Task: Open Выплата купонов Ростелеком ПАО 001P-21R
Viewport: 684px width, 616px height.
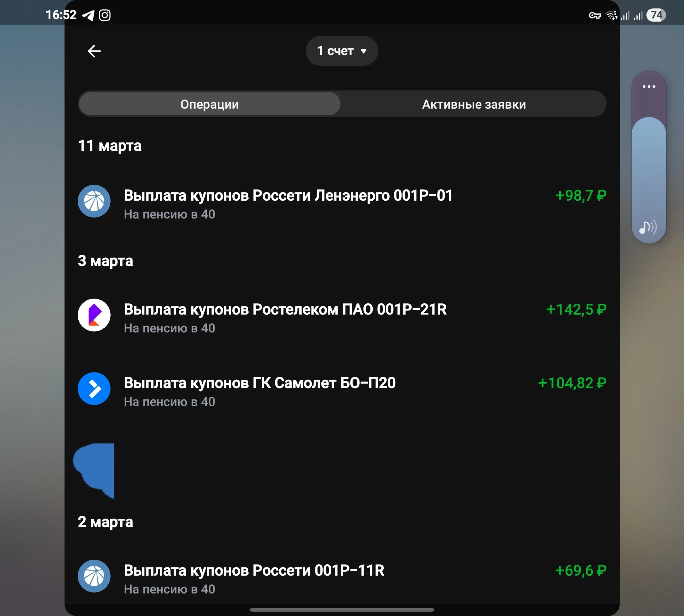Action: pyautogui.click(x=342, y=318)
